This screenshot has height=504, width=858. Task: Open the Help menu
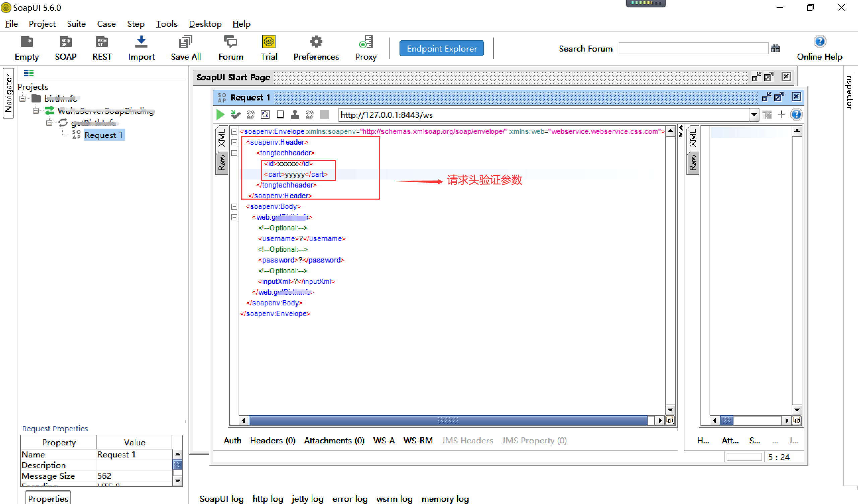(x=241, y=24)
